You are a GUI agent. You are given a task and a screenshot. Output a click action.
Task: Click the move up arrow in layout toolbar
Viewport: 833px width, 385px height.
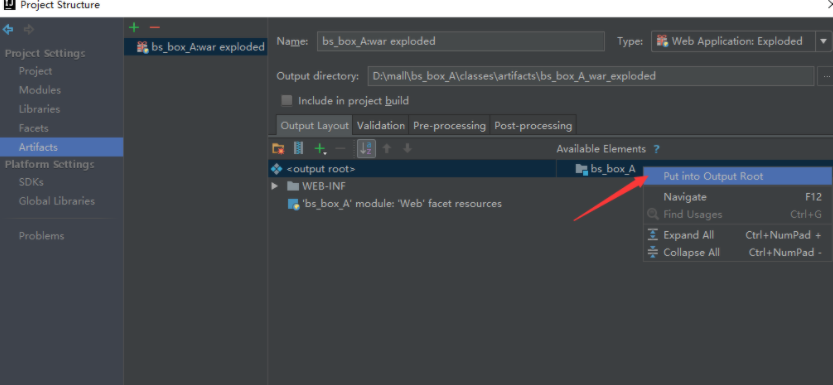[387, 149]
